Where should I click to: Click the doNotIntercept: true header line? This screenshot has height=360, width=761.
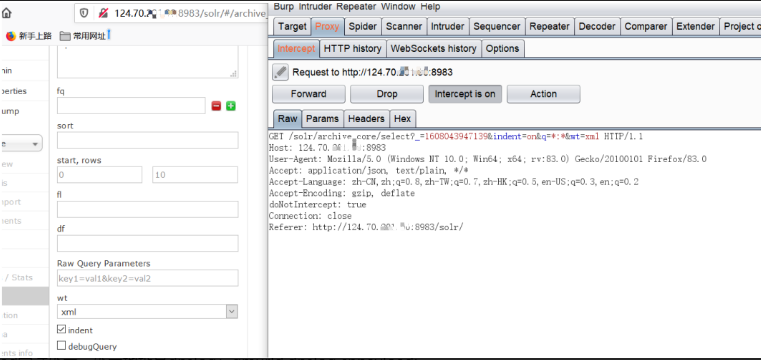pos(317,205)
